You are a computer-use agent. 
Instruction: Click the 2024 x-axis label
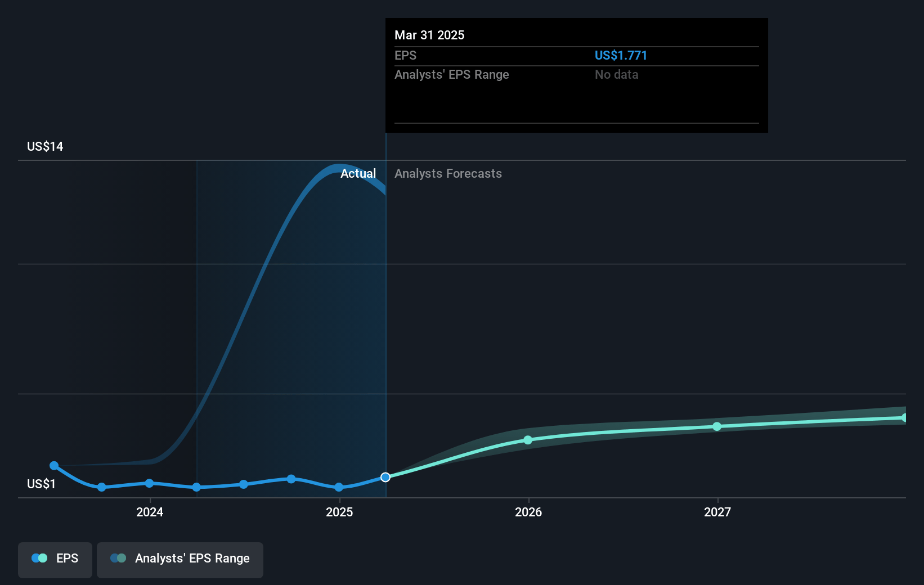click(x=150, y=512)
